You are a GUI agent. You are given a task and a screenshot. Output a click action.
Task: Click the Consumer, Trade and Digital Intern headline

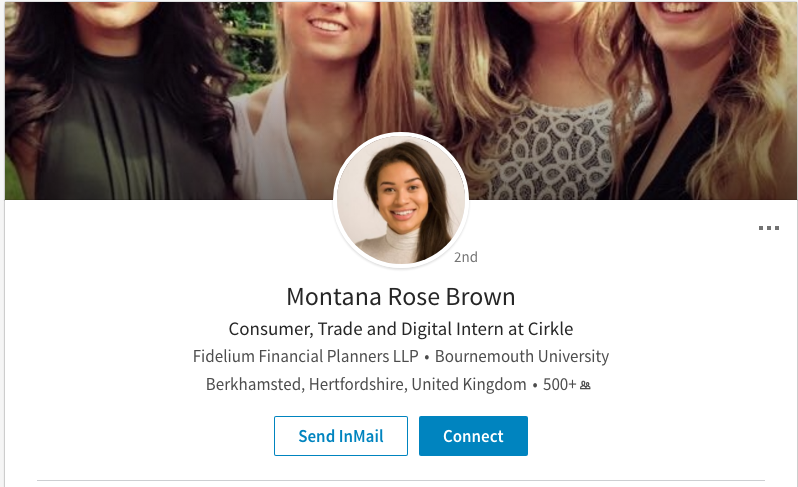tap(401, 329)
